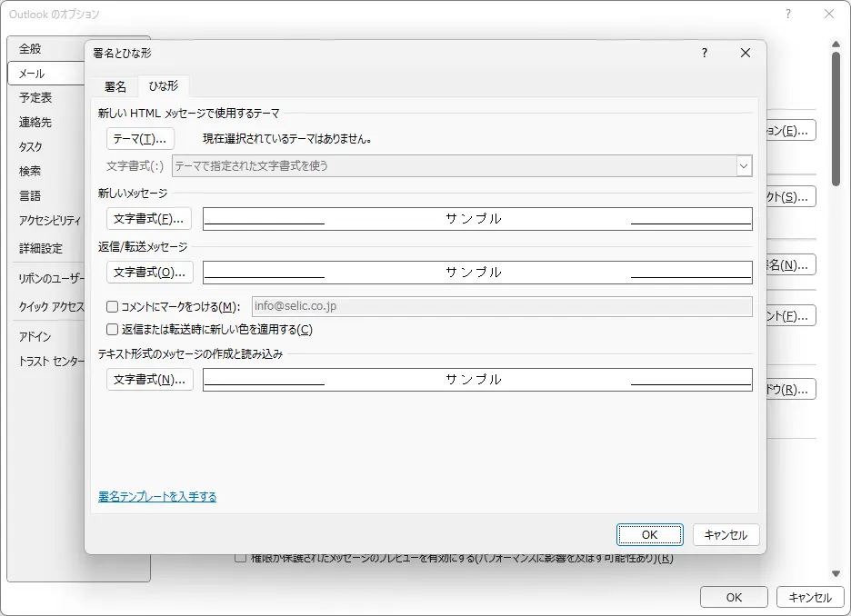
Task: Switch to the 署名 tab
Action: [x=115, y=86]
